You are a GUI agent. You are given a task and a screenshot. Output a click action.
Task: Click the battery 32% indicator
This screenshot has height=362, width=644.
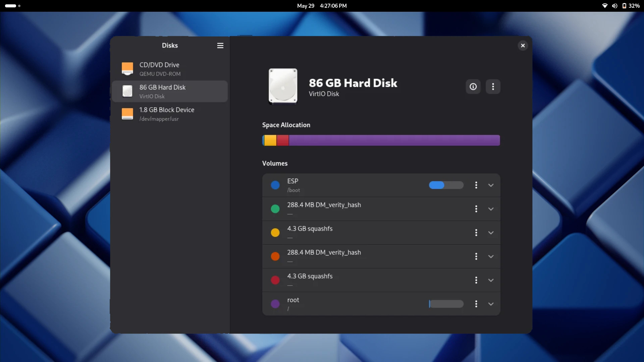point(631,6)
